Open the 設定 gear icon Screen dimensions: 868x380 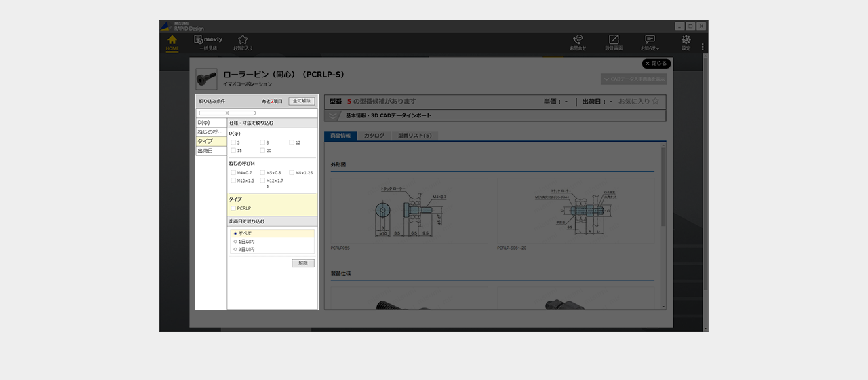pos(686,42)
